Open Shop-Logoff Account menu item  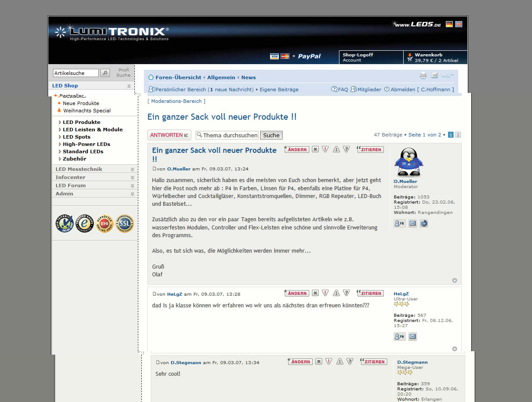click(x=370, y=58)
